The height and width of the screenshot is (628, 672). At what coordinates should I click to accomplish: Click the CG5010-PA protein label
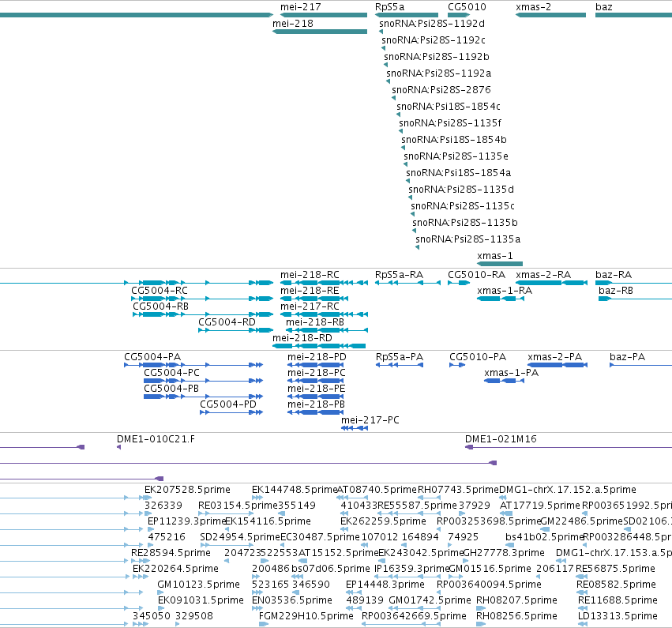coord(478,357)
